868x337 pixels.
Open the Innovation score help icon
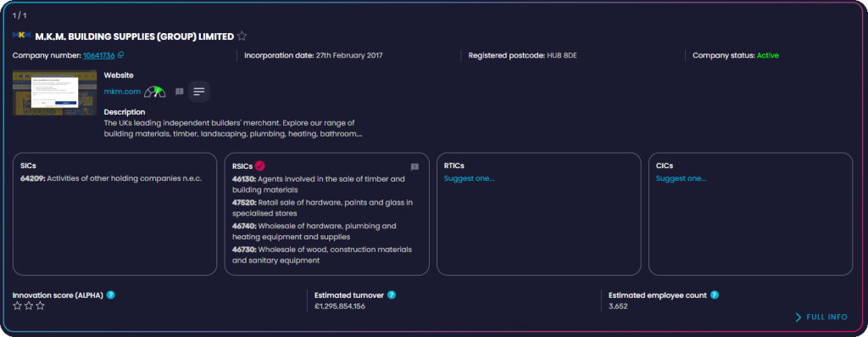point(111,295)
